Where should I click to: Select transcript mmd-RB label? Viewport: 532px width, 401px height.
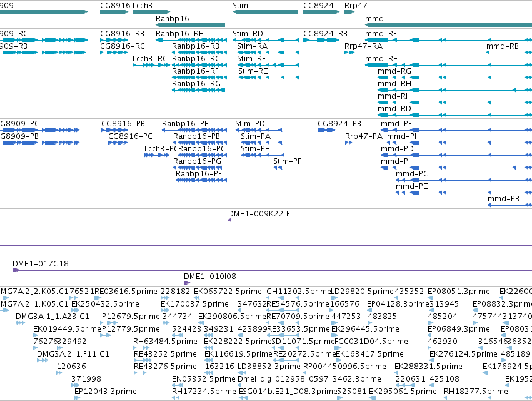503,46
